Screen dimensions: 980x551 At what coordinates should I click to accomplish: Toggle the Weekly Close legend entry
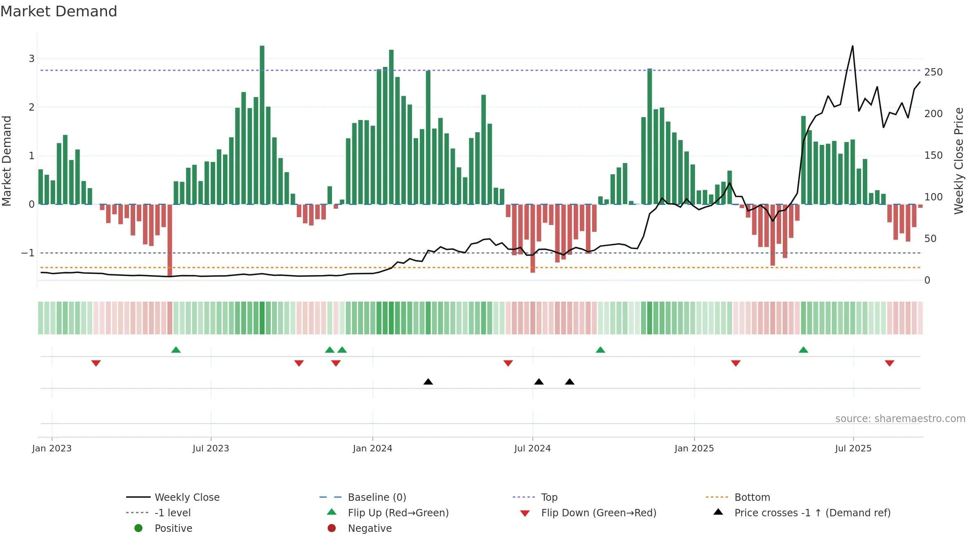click(173, 497)
